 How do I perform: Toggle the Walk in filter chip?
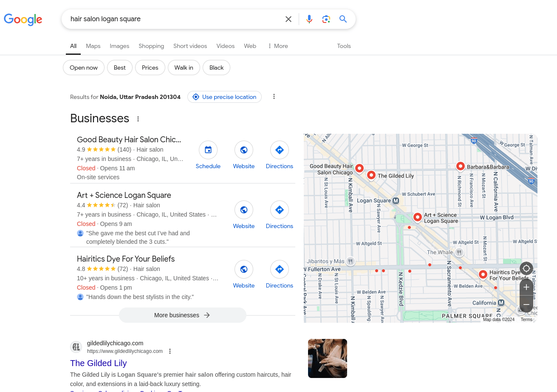184,68
